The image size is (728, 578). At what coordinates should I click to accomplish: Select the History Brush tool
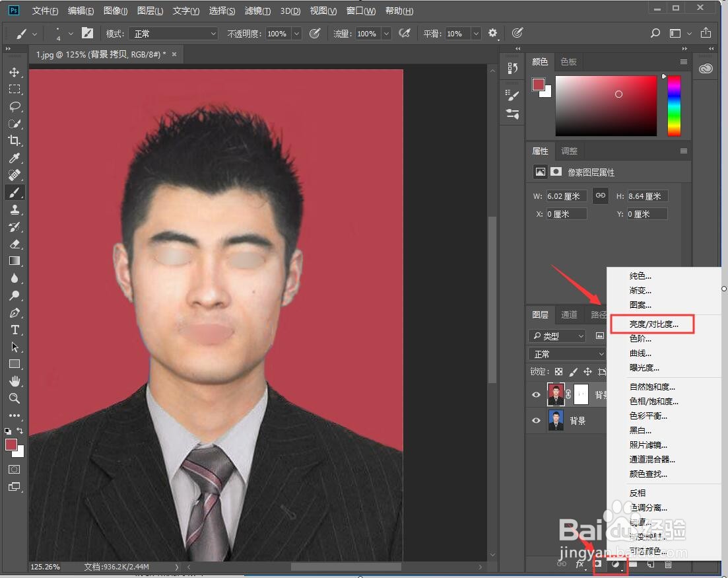click(15, 227)
